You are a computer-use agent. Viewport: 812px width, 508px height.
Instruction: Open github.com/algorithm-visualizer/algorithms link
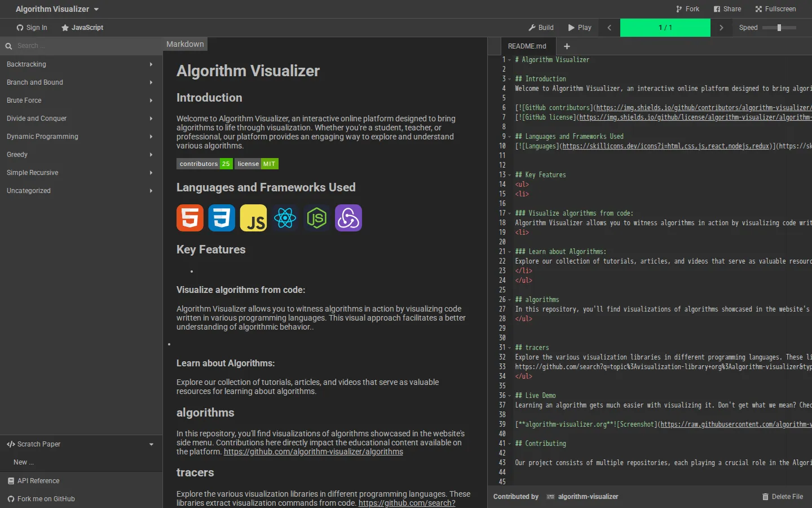314,452
